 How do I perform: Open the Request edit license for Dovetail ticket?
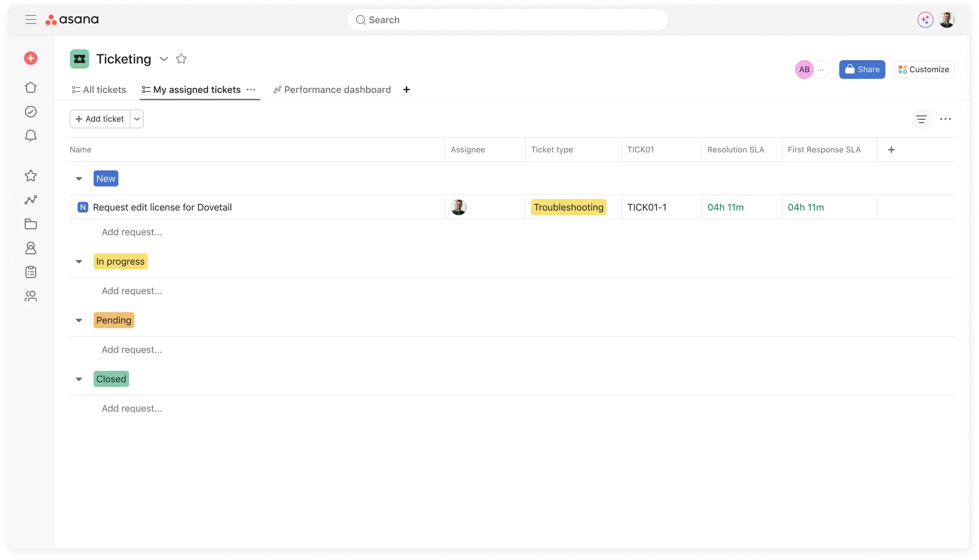(162, 207)
